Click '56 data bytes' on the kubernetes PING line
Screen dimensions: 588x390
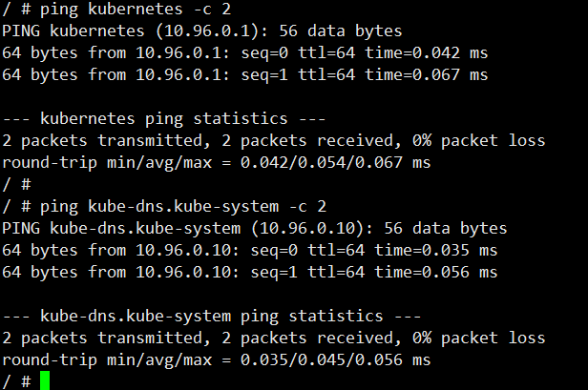[x=340, y=31]
